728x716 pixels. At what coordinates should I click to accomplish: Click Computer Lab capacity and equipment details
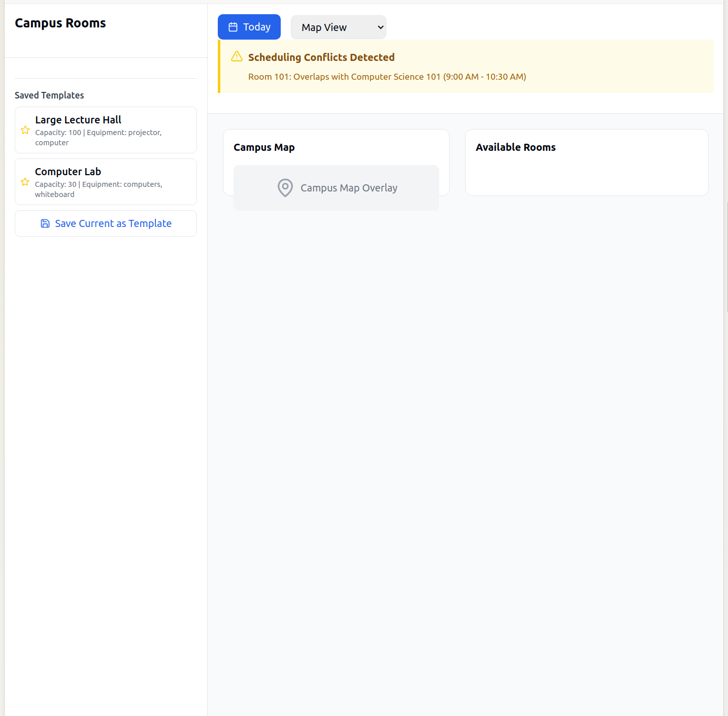(x=98, y=189)
